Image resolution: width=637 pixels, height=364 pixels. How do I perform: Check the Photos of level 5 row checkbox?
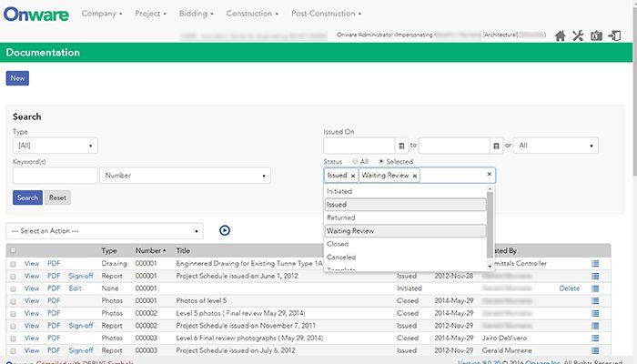click(13, 301)
